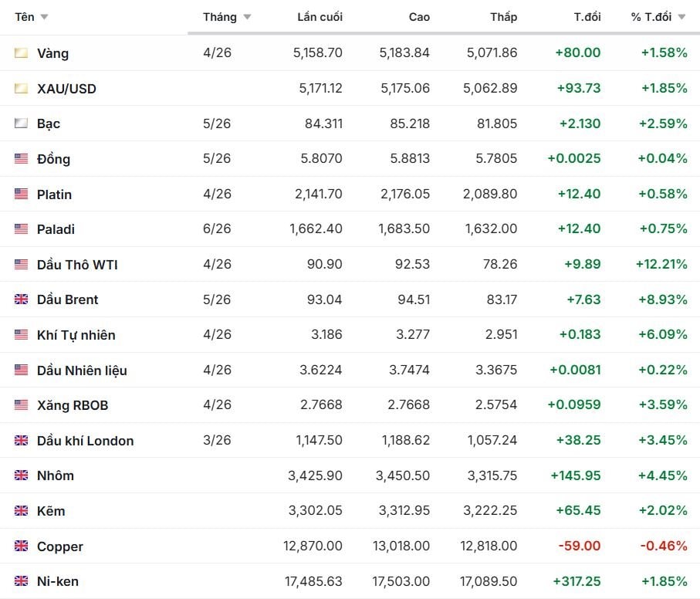Open the Khí Tự nhiên commodity link

(76, 335)
